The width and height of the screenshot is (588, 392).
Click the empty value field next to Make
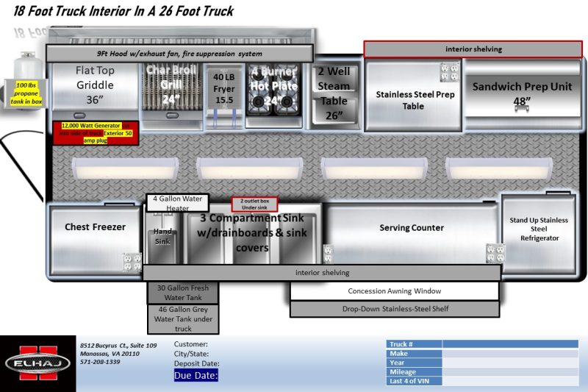(x=510, y=353)
